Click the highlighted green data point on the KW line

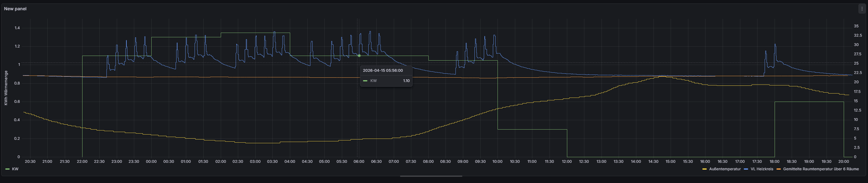point(359,56)
